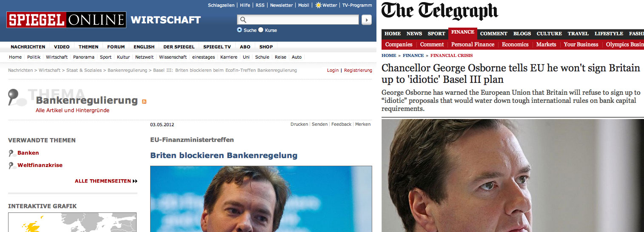Select the Suche radio button
644x232 pixels.
coord(239,30)
